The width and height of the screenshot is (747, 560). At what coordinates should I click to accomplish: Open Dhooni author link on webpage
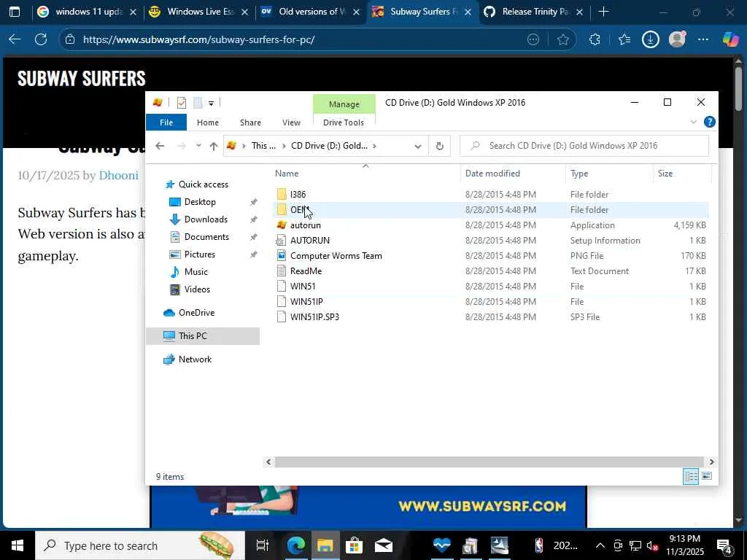(x=118, y=175)
